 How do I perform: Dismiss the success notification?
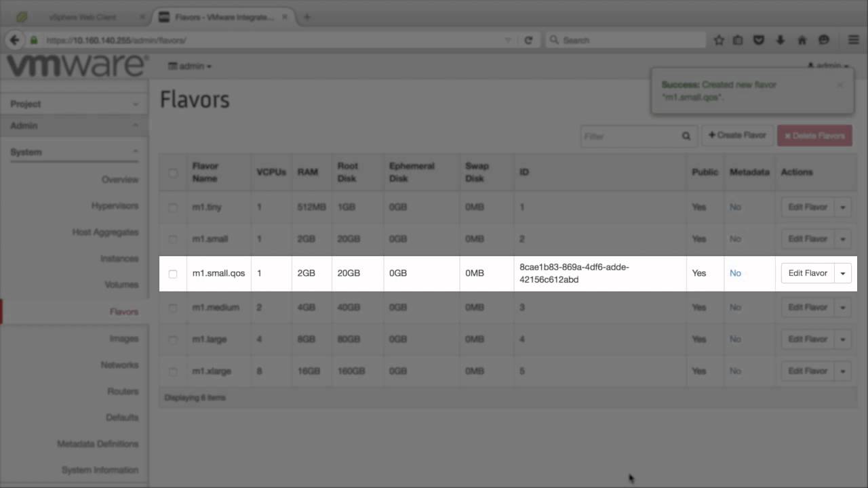point(840,85)
